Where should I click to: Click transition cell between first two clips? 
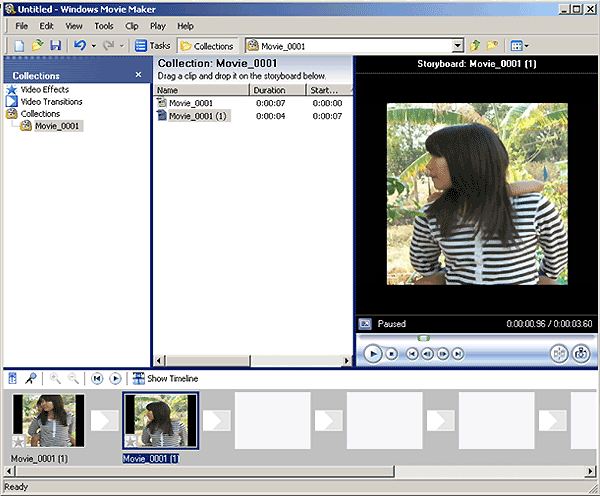point(104,421)
